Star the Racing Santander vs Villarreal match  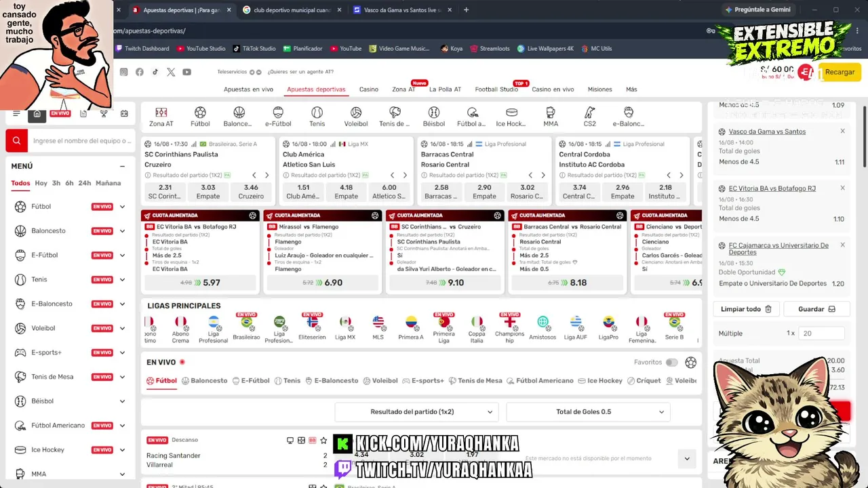point(323,441)
